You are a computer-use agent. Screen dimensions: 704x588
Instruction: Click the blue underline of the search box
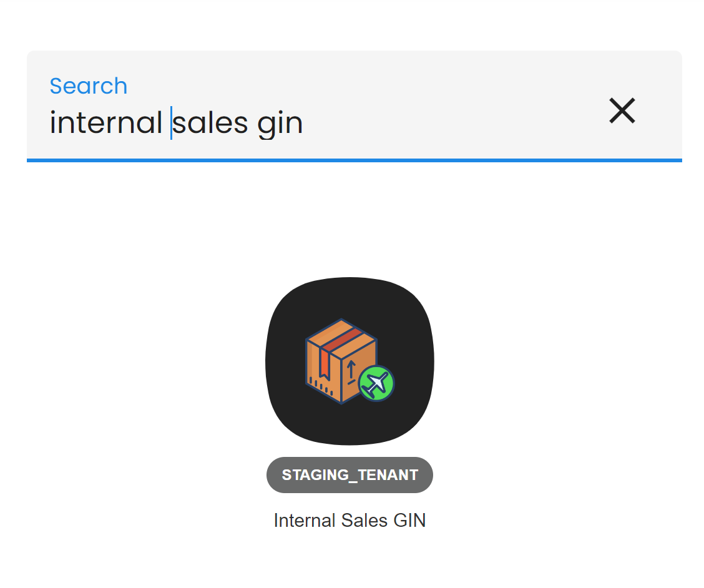(x=354, y=160)
